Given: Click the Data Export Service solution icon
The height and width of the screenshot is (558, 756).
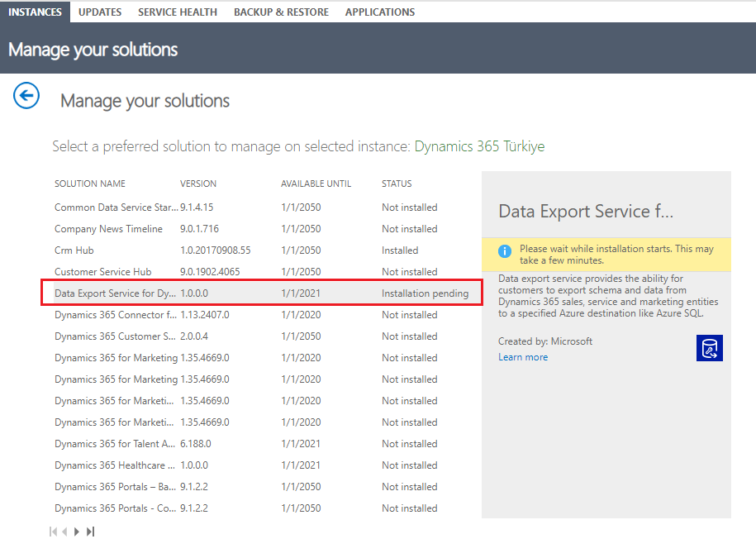Looking at the screenshot, I should pyautogui.click(x=709, y=348).
